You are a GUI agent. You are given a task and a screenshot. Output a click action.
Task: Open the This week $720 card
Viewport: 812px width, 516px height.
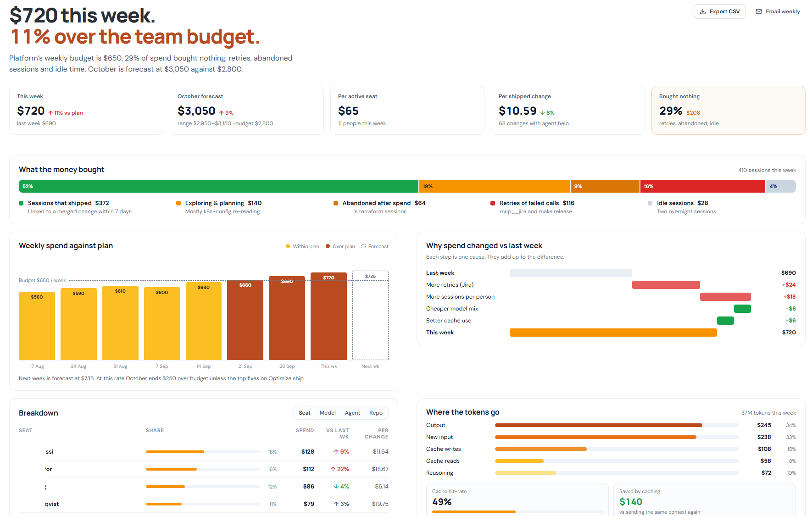tap(86, 110)
